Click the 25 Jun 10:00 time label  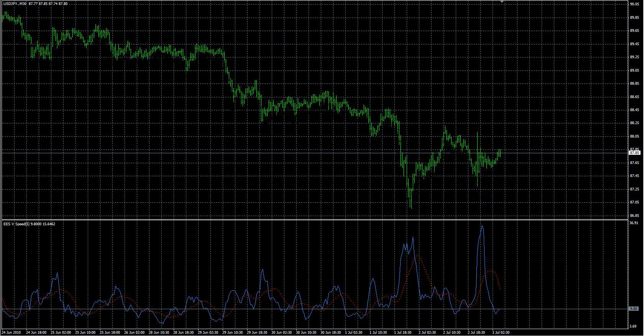click(85, 333)
